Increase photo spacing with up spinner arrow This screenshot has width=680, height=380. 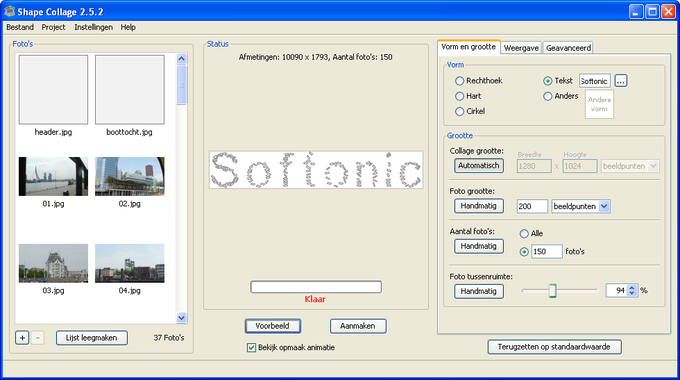coord(632,287)
